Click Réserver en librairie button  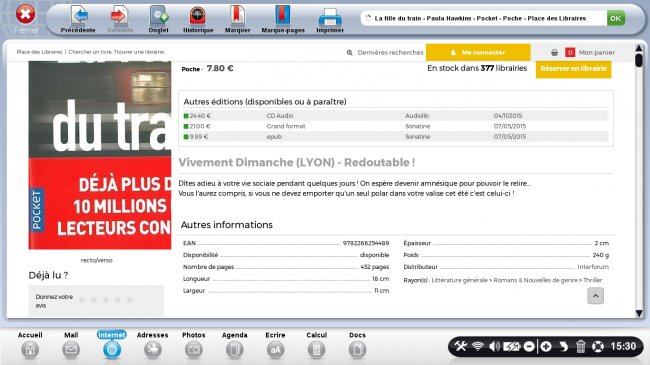(x=573, y=69)
